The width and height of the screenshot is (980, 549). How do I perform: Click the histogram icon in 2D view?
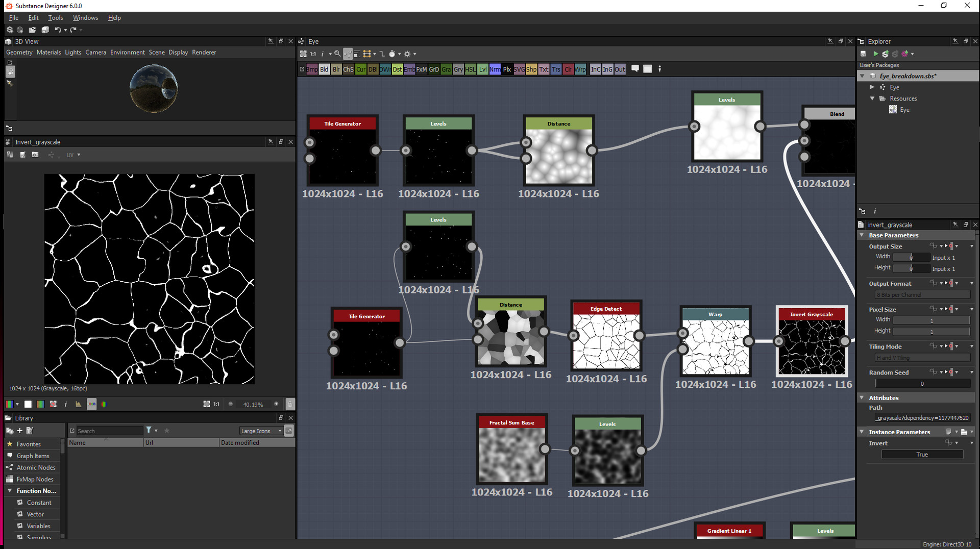pos(78,404)
